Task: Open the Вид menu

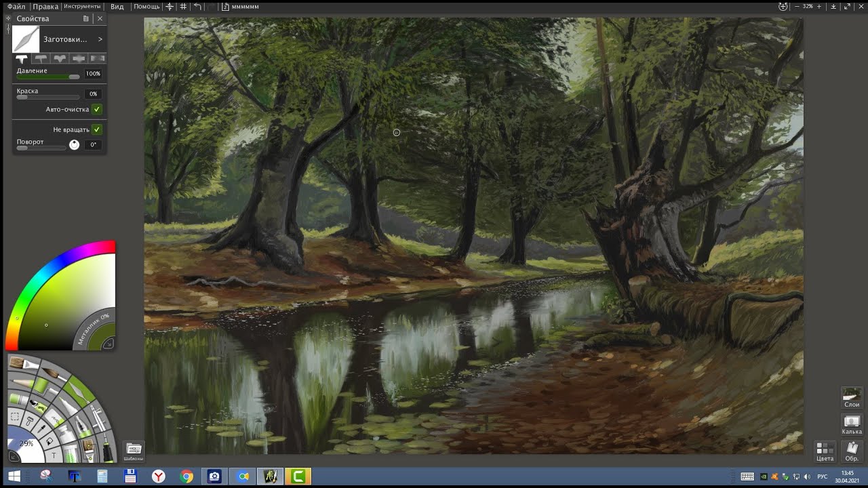Action: [117, 7]
